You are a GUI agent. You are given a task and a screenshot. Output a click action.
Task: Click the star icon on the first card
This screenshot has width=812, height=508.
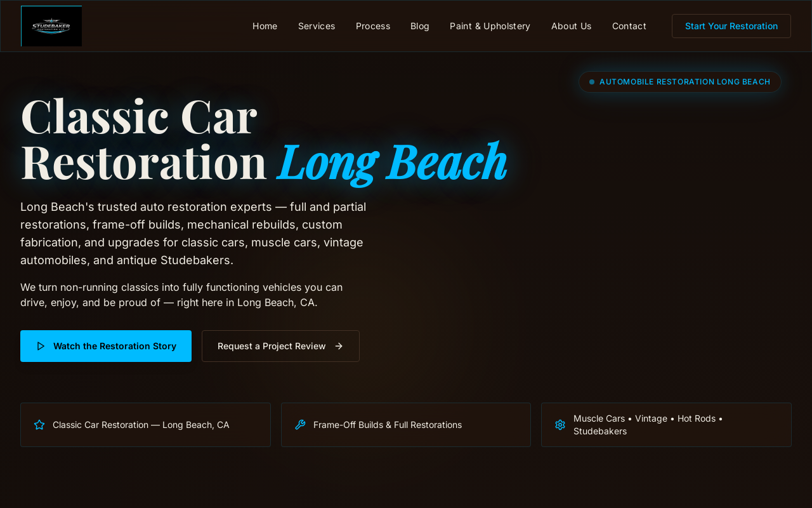tap(39, 425)
